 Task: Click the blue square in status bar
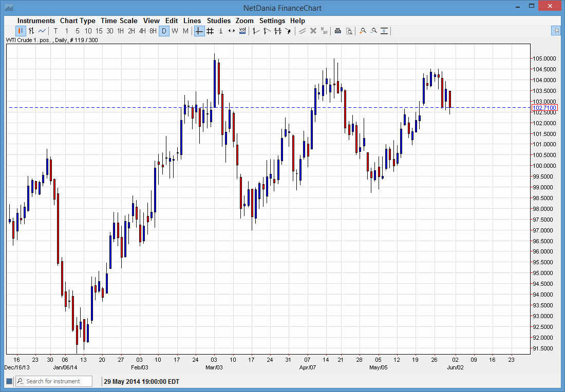coord(9,381)
